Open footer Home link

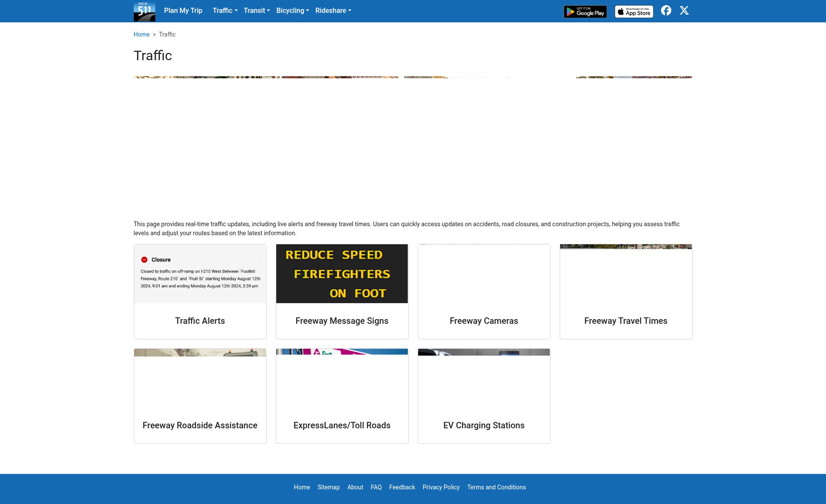coord(302,487)
